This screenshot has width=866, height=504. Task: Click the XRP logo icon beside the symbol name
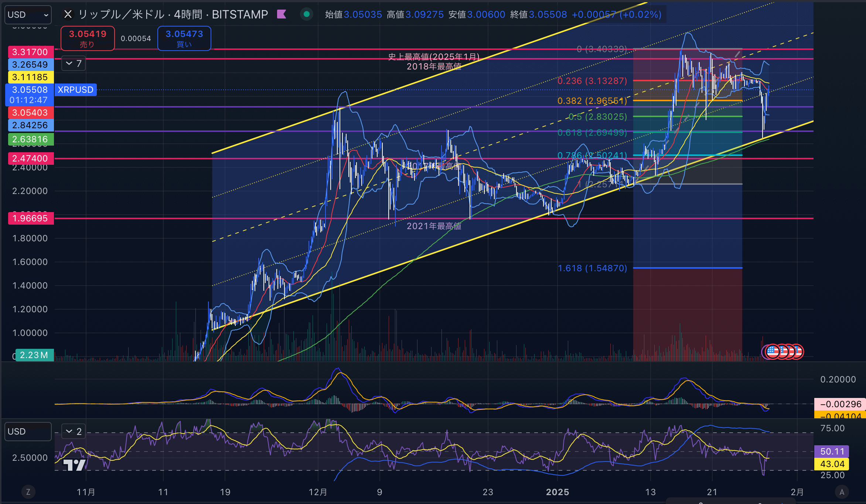click(68, 14)
